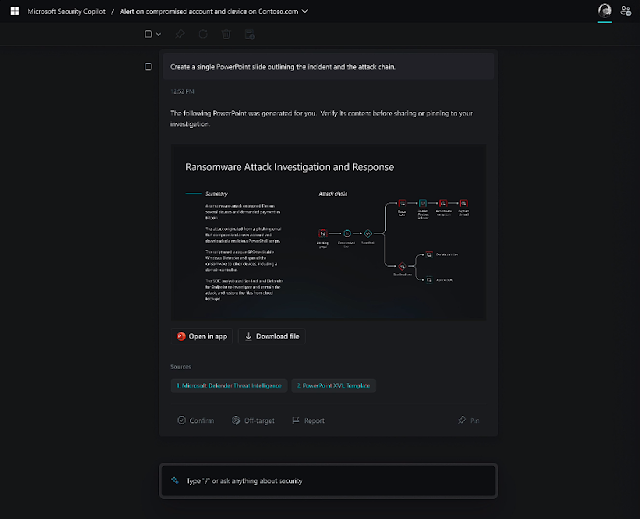The height and width of the screenshot is (519, 640).
Task: Tick the select-all checkbox in toolbar
Action: pos(147,34)
